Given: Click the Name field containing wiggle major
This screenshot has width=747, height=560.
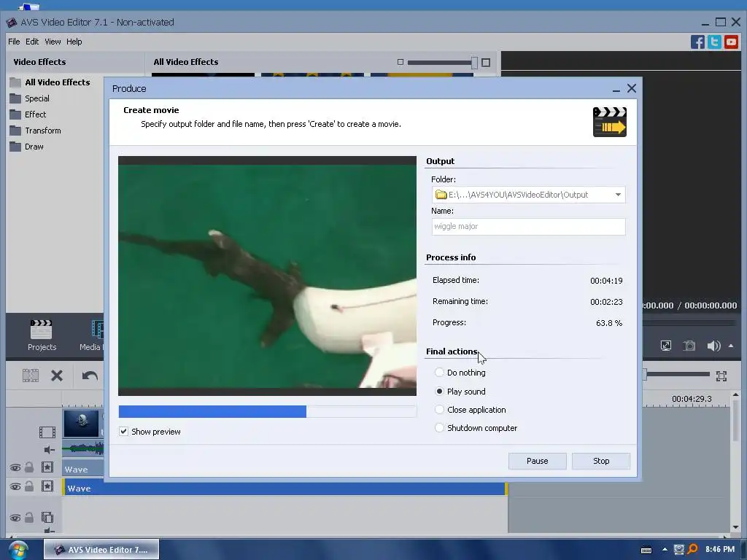Looking at the screenshot, I should (x=528, y=227).
